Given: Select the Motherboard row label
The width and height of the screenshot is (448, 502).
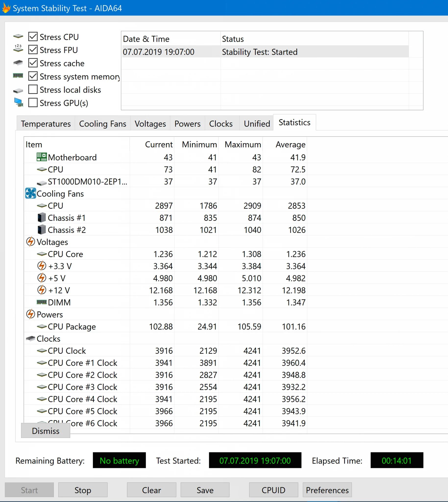Looking at the screenshot, I should pyautogui.click(x=72, y=157).
